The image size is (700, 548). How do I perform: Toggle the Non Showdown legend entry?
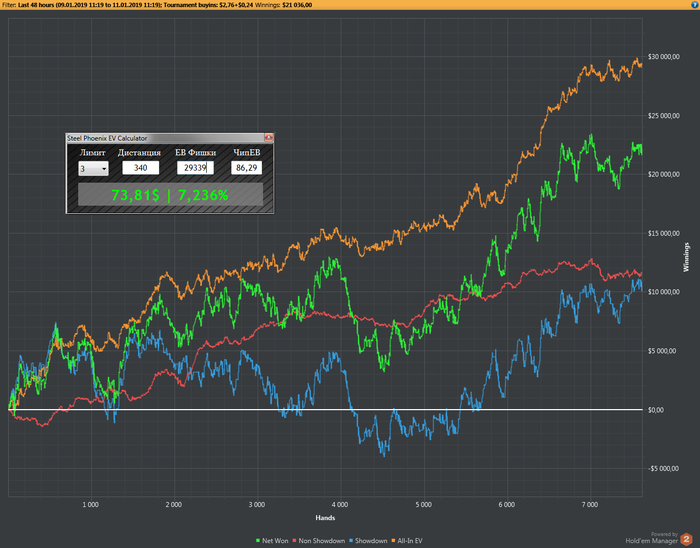[319, 540]
